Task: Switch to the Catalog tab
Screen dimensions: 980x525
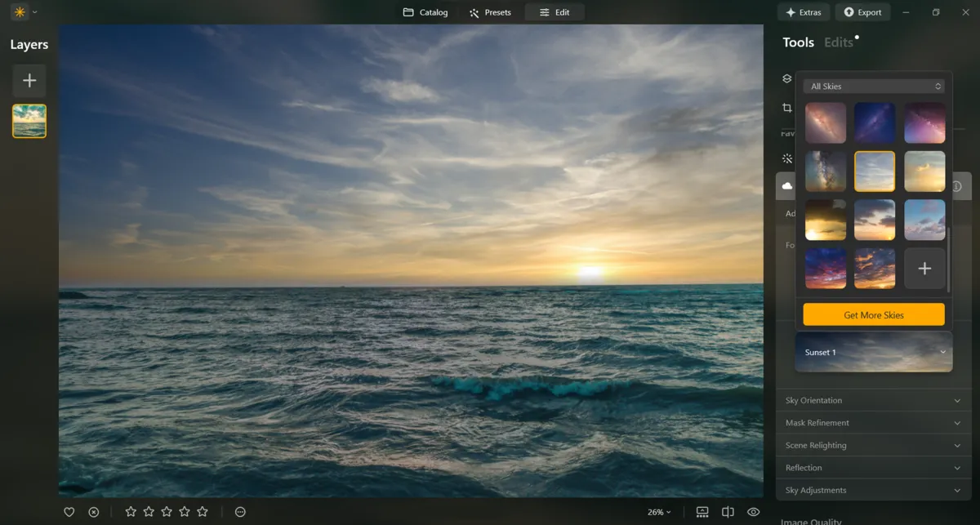Action: [425, 12]
